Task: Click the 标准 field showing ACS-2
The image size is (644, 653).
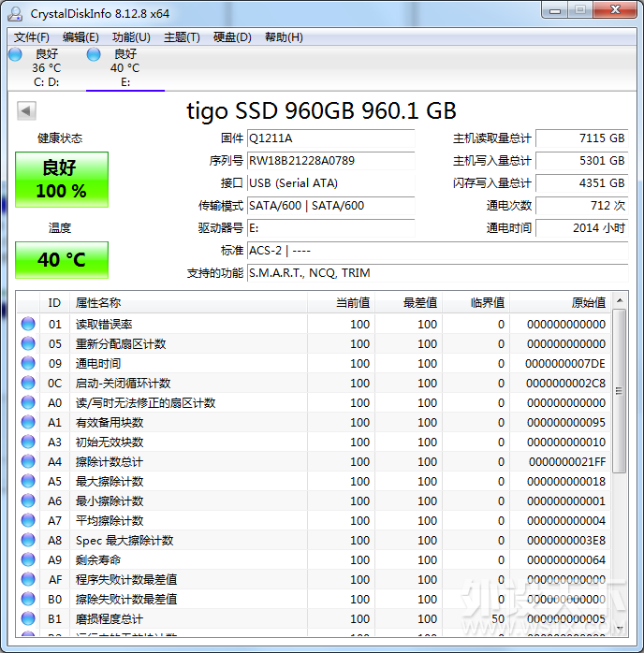Action: click(x=437, y=251)
